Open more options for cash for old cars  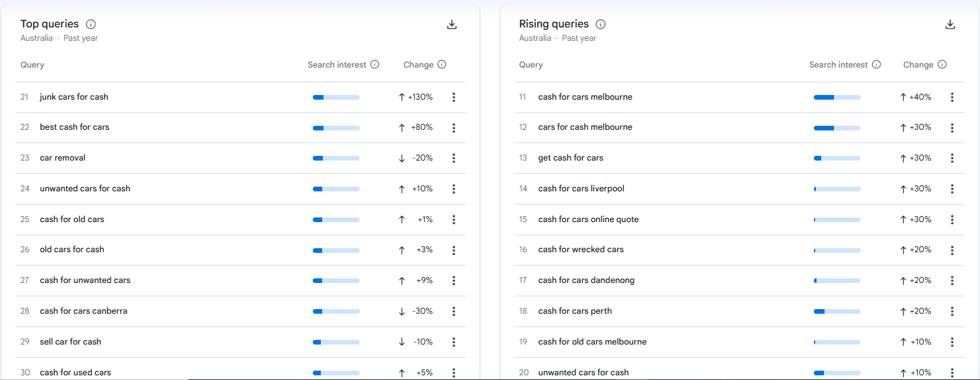453,219
